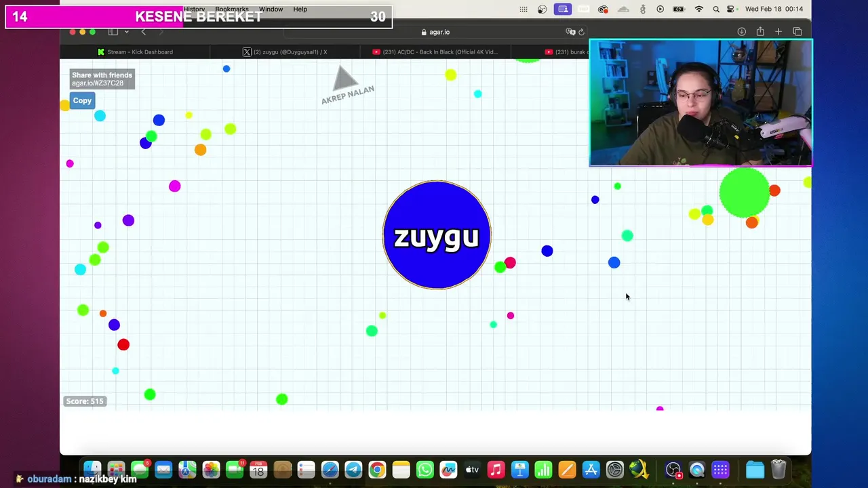Click the date and time in menu bar
Screen dimensions: 868x488
(774, 9)
